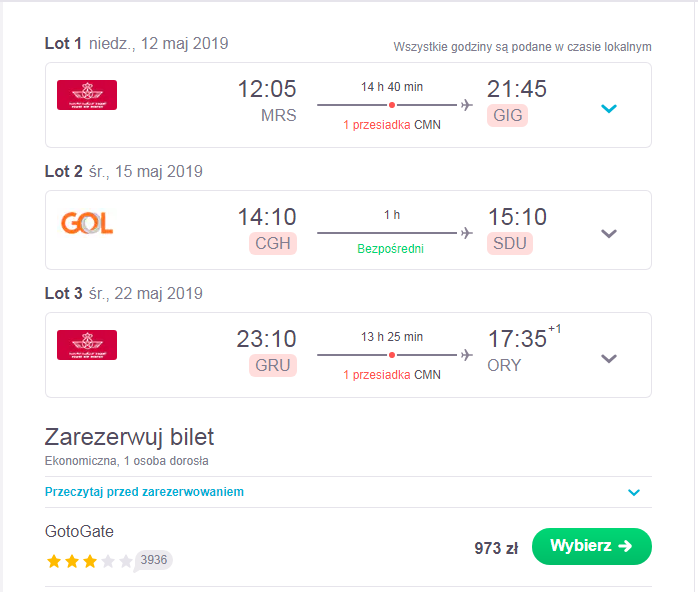Click the red stopover dot on Lot 3
The width and height of the screenshot is (698, 592).
click(x=392, y=355)
